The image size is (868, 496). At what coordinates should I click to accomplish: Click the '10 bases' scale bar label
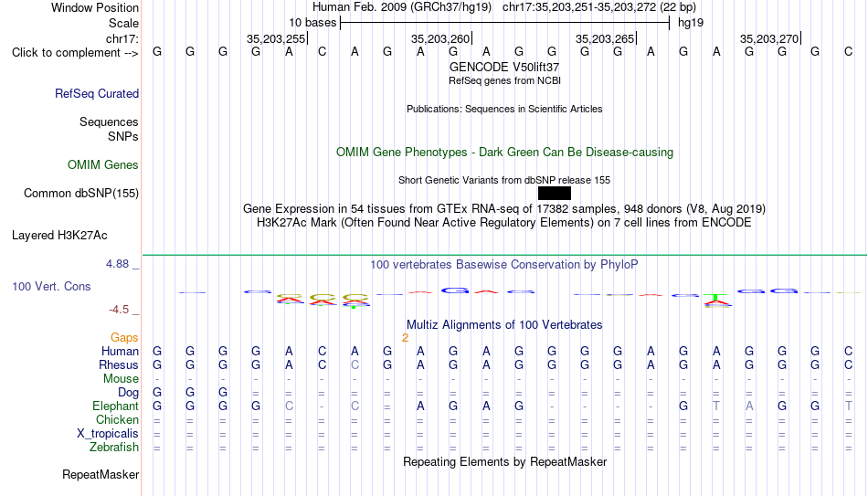(x=312, y=23)
